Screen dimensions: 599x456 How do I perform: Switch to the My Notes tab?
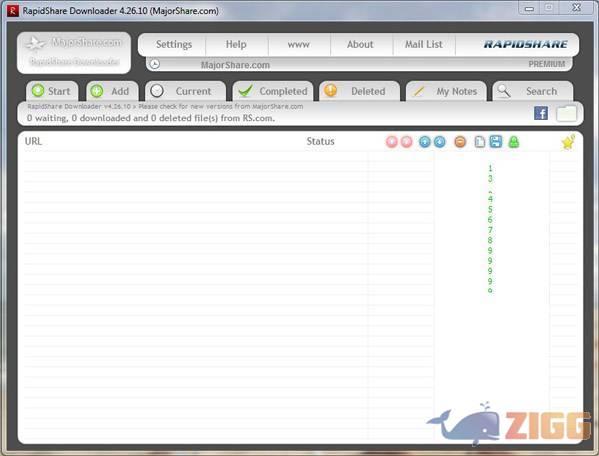[446, 91]
